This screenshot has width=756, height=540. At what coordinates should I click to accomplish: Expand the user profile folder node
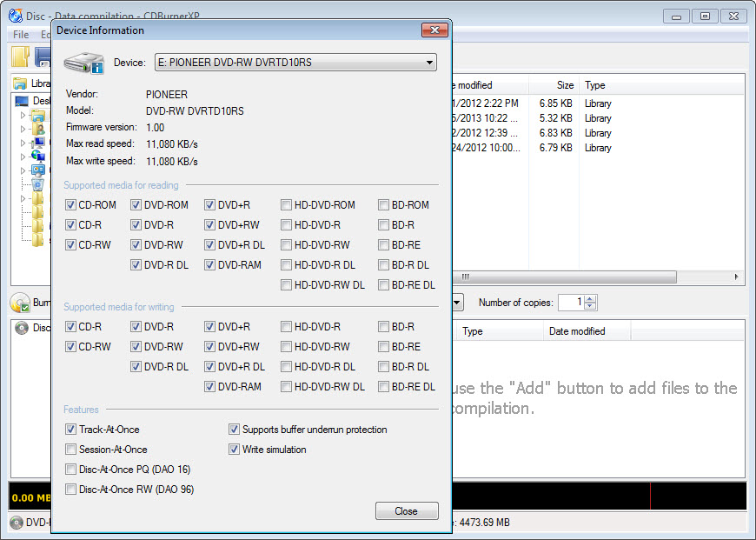(x=23, y=129)
